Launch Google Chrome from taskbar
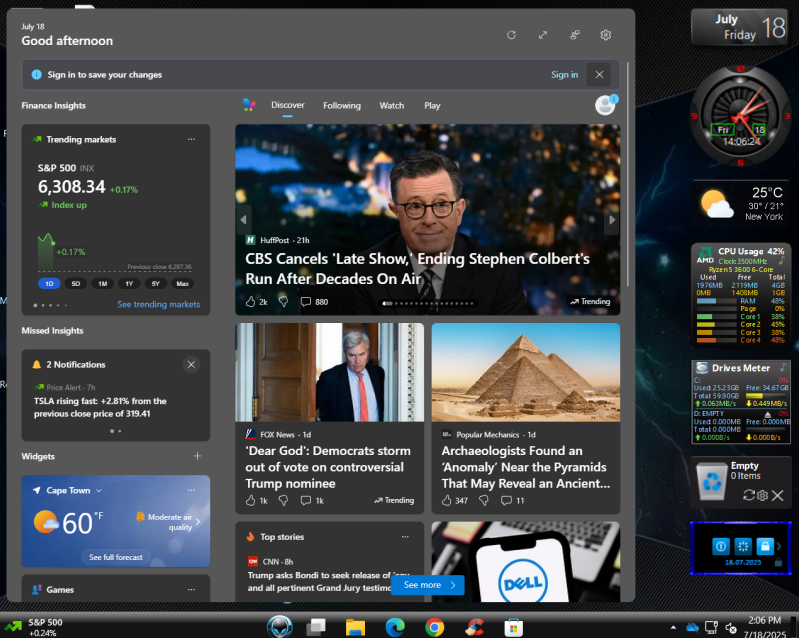The width and height of the screenshot is (799, 638). (435, 627)
